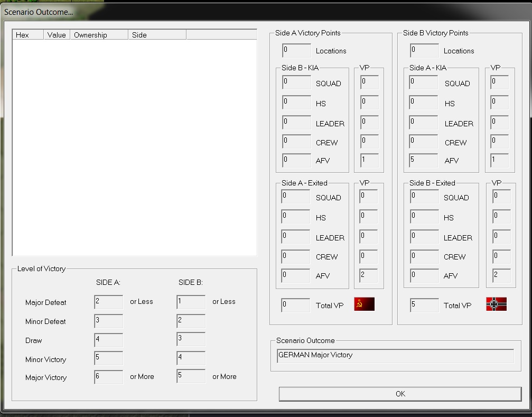Focus VP field beside Side B - Exited AFV
532x417 pixels.
(x=501, y=275)
